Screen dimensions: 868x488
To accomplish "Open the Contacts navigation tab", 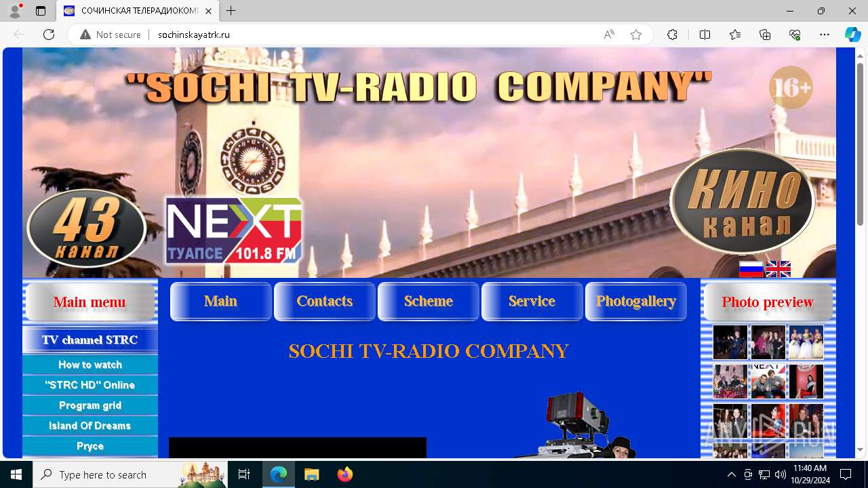I will click(x=325, y=301).
